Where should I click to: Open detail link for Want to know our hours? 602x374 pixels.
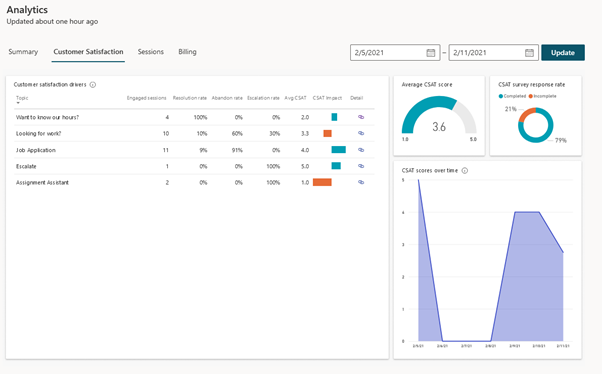pos(361,117)
